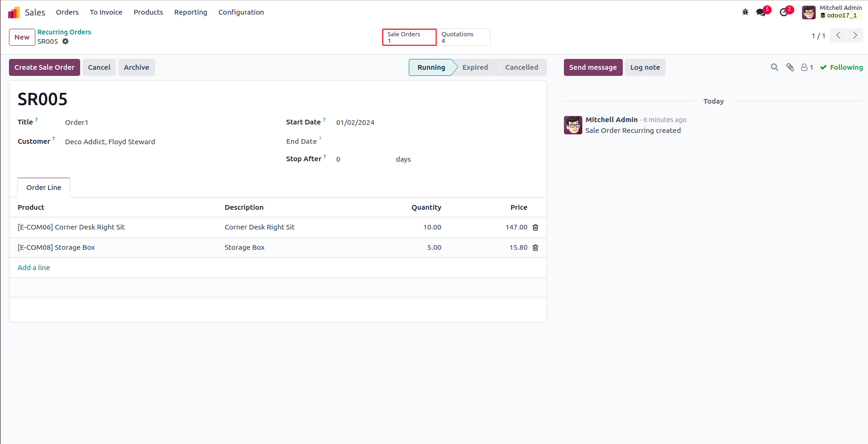Screen dimensions: 868x444
Task: Open the Orders menu
Action: coord(67,12)
